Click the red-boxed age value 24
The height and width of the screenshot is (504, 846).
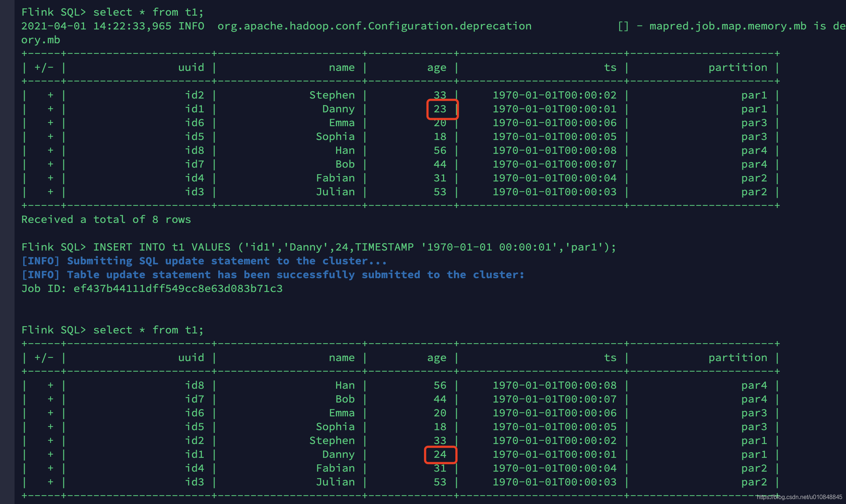tap(440, 455)
